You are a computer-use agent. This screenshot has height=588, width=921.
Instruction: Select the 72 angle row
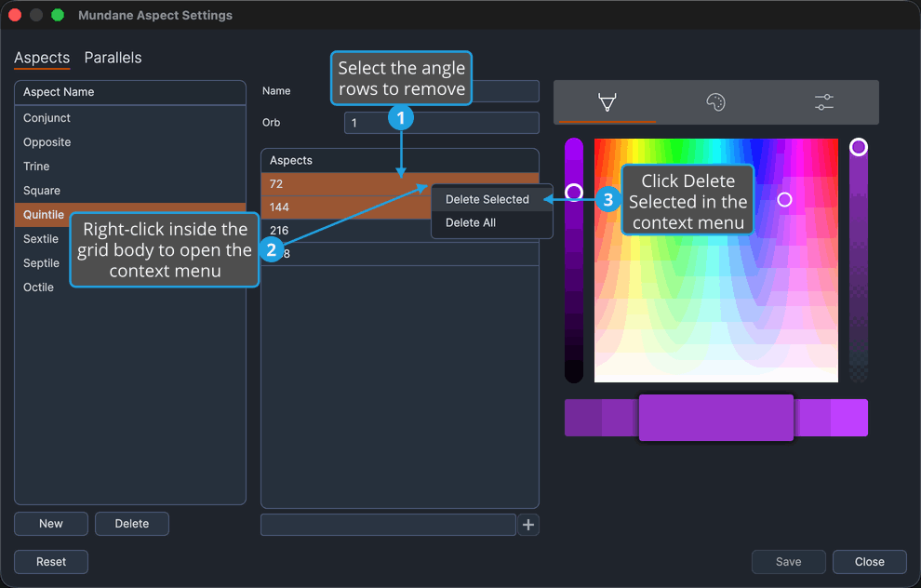pyautogui.click(x=400, y=184)
